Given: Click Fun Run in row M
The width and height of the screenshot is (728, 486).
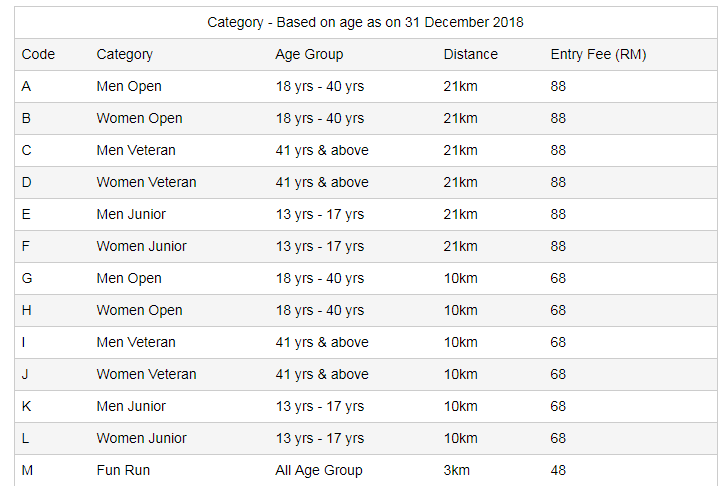Looking at the screenshot, I should [123, 470].
